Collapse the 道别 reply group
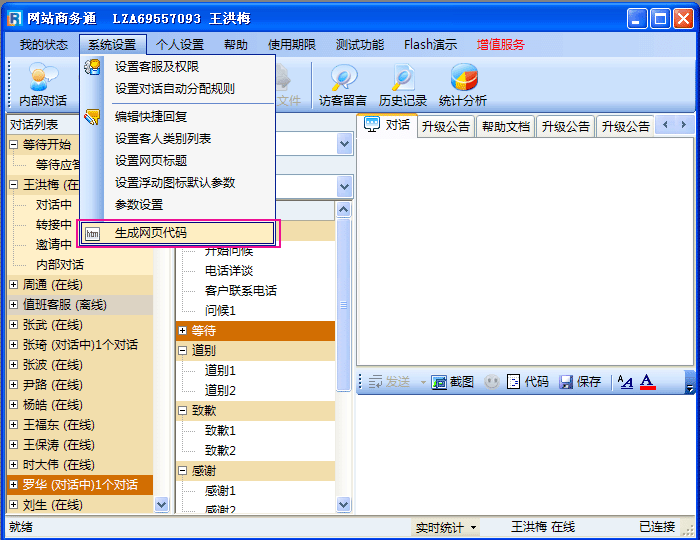The image size is (700, 540). [x=182, y=350]
